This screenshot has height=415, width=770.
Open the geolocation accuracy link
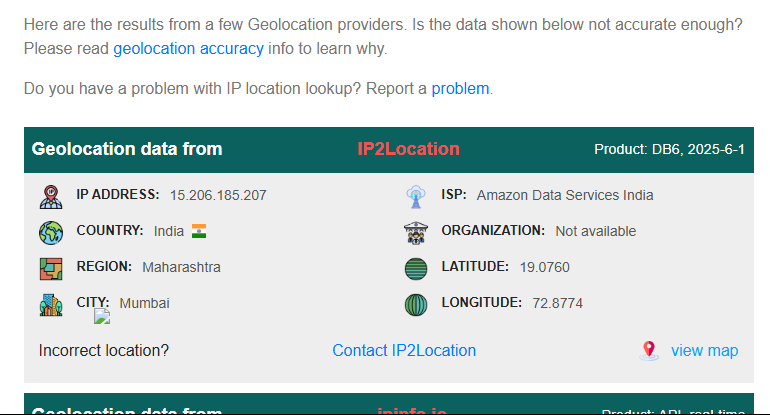click(189, 49)
